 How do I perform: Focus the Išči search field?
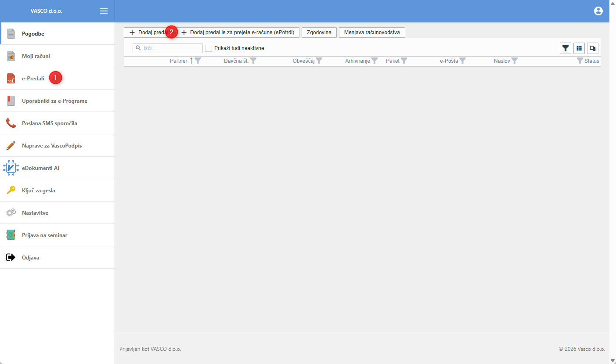168,48
